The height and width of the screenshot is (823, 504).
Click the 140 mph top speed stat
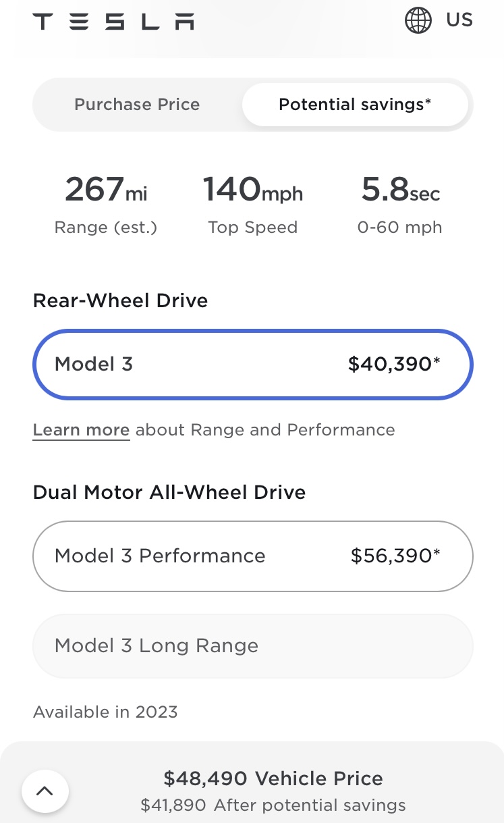[x=253, y=204]
